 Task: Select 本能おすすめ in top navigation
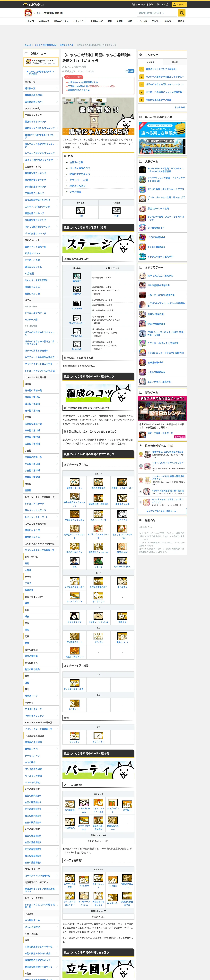click(x=97, y=21)
